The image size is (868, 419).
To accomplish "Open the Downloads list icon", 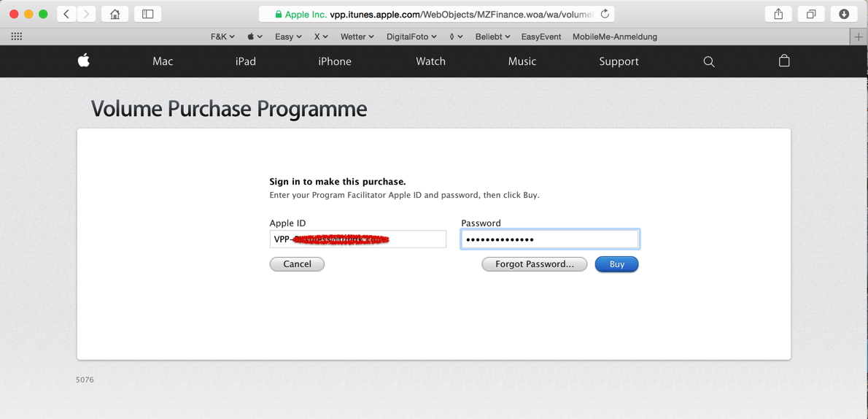I will [x=844, y=14].
